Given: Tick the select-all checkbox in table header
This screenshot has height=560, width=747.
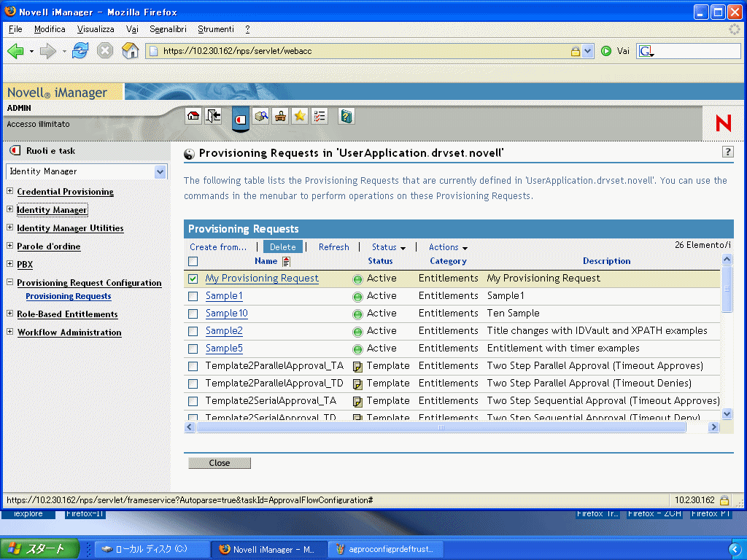Looking at the screenshot, I should click(193, 261).
